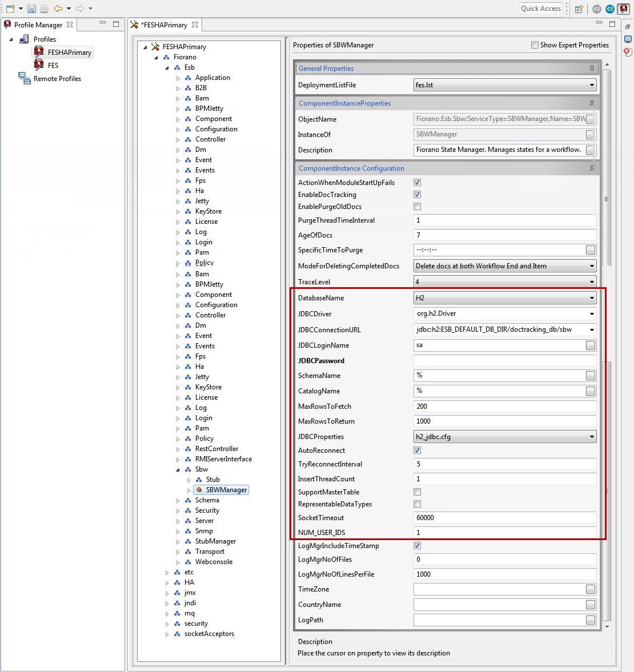Select the FES profile in Profiles
The height and width of the screenshot is (672, 634).
pyautogui.click(x=53, y=66)
